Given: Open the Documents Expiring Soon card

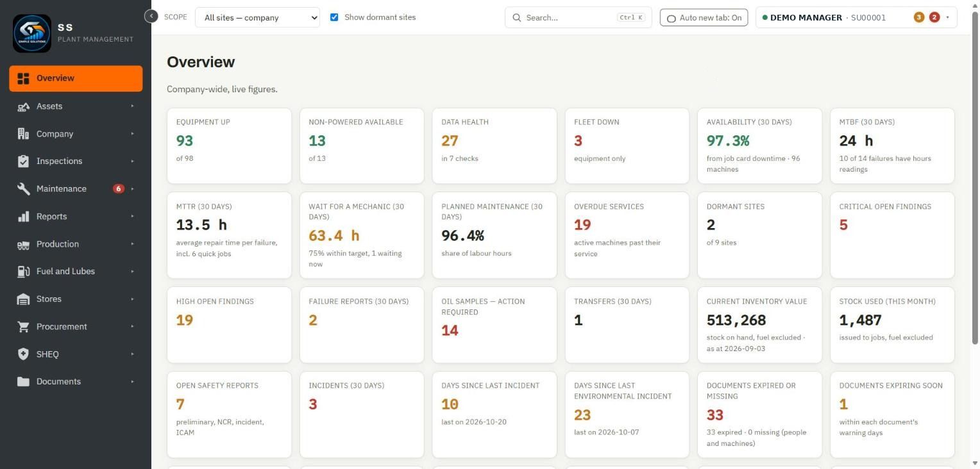Looking at the screenshot, I should [x=892, y=415].
